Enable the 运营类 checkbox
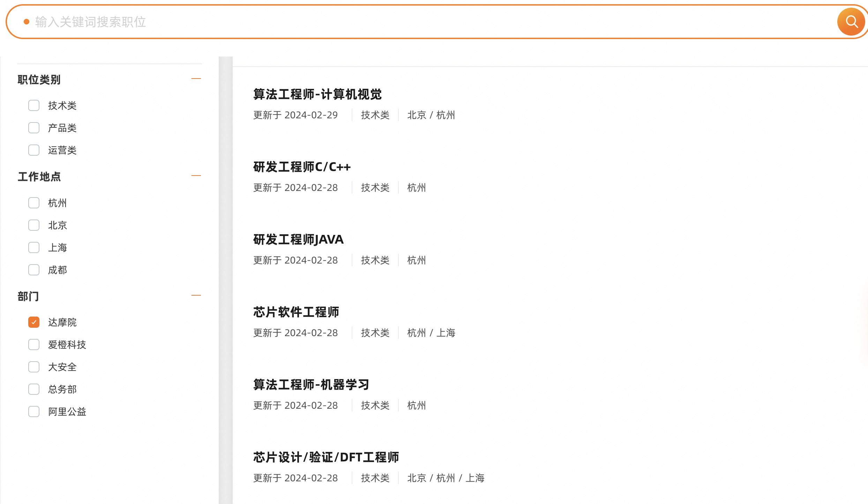This screenshot has width=868, height=504. tap(34, 150)
